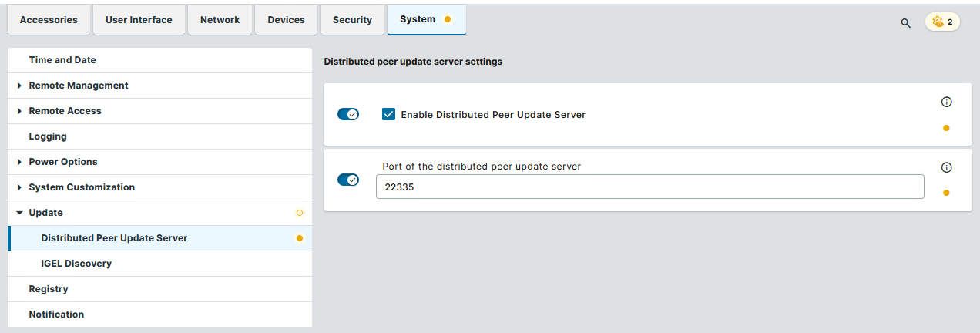980x333 pixels.
Task: Open the pending changes badge showing 2
Action: [942, 22]
